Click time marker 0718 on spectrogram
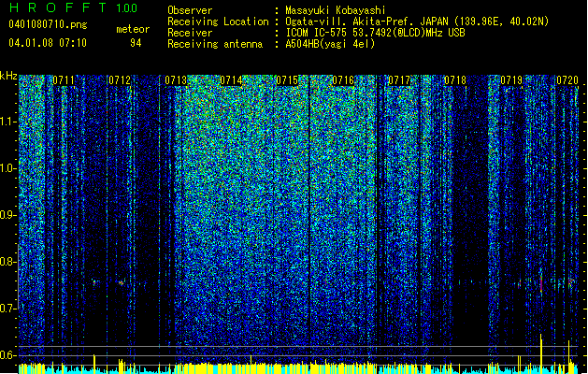This screenshot has width=588, height=374. pos(455,80)
